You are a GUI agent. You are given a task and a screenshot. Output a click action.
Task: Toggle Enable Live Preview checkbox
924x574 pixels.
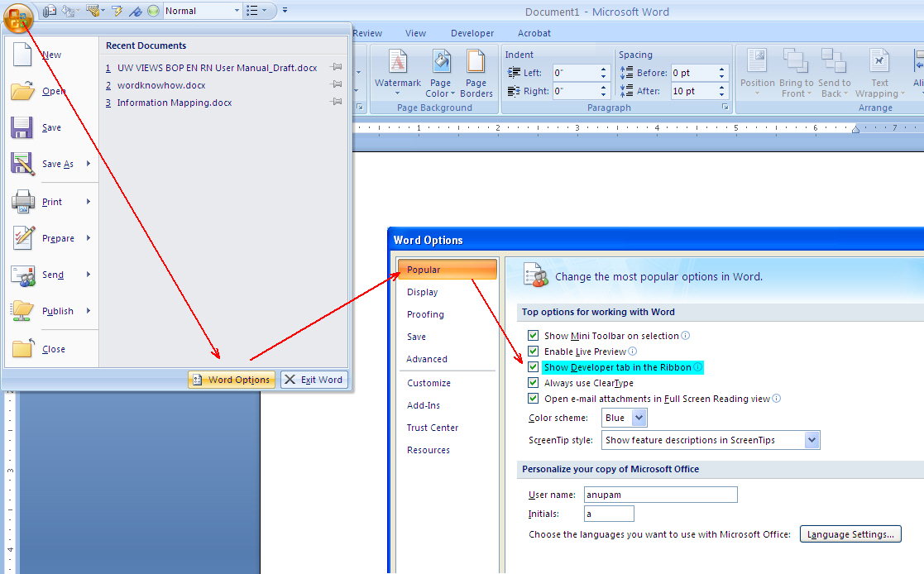coord(534,352)
